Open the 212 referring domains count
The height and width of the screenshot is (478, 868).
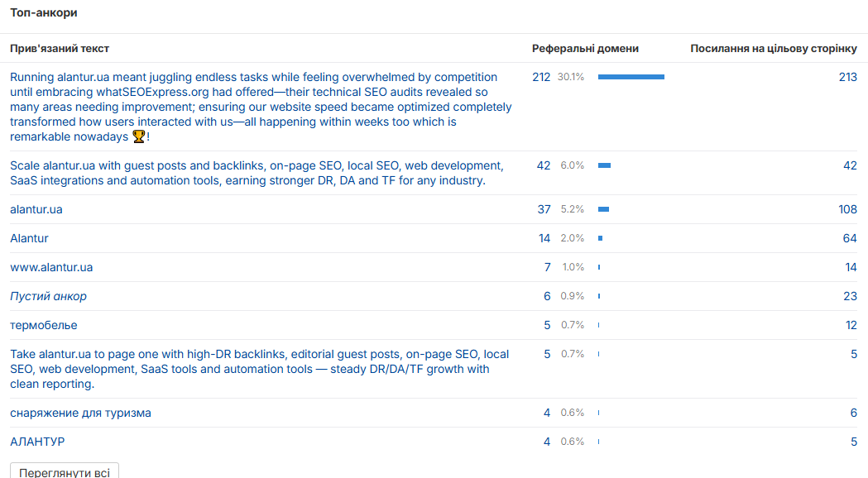[541, 77]
